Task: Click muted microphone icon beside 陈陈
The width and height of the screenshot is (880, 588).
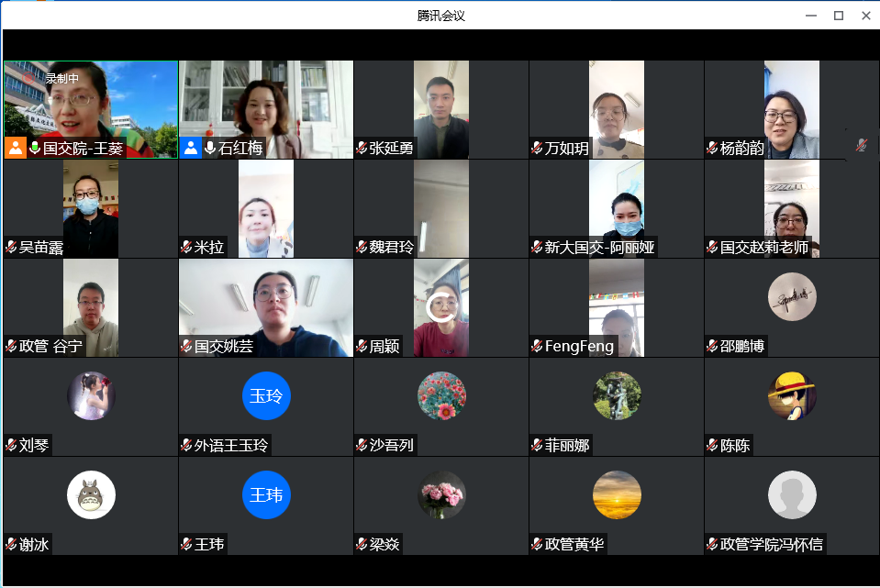Action: (712, 446)
